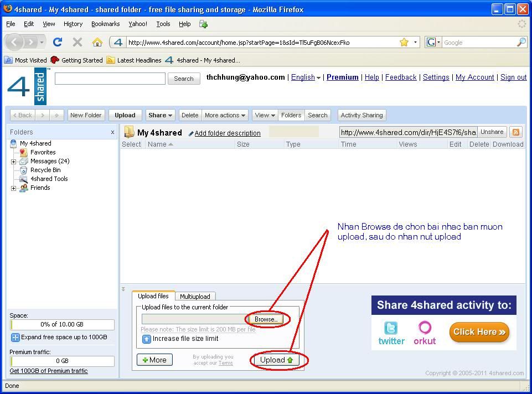Click the 4shared Tools icon in tree
This screenshot has height=394, width=532.
click(x=23, y=179)
